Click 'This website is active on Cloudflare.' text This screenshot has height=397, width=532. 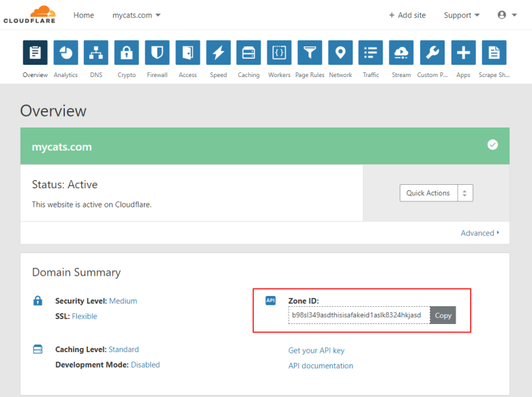pos(91,205)
